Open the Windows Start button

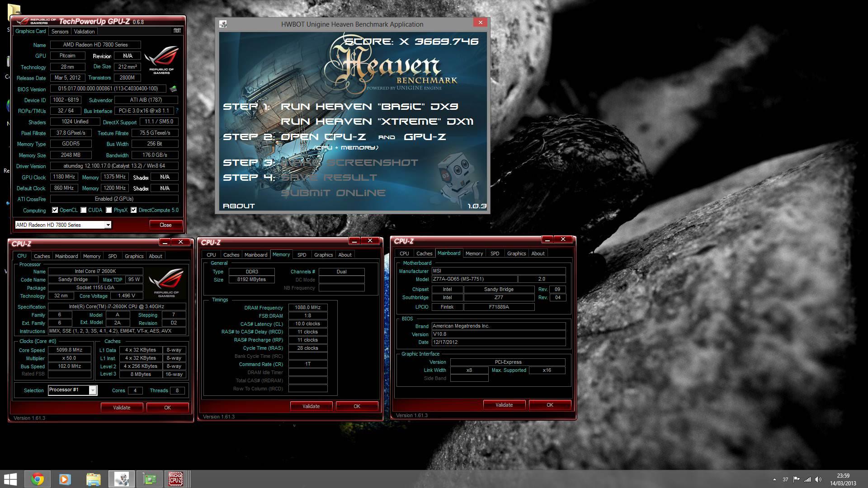coord(10,479)
